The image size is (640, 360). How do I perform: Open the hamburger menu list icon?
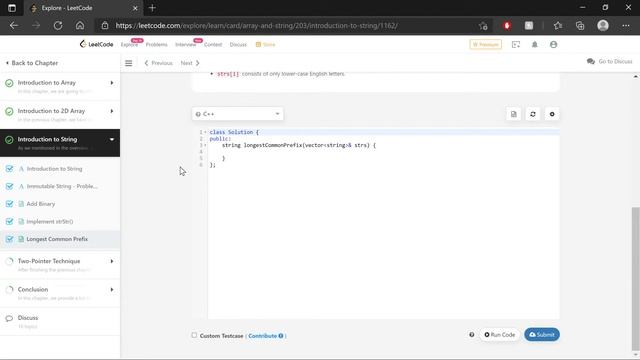pyautogui.click(x=129, y=63)
